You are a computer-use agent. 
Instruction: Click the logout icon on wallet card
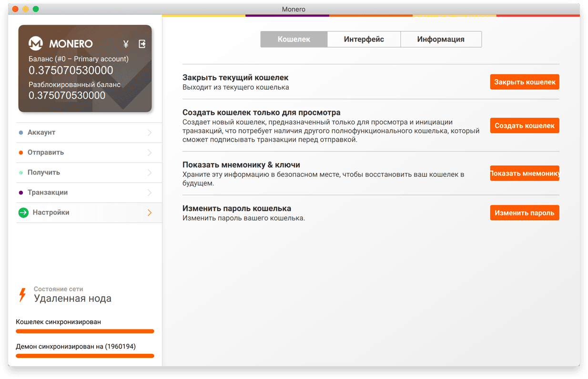[x=142, y=44]
